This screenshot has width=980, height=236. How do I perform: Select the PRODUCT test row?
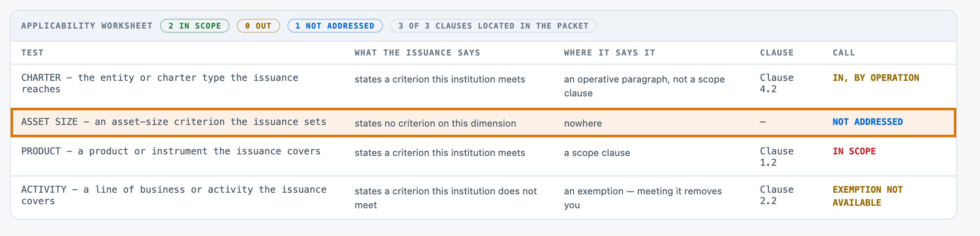pos(483,157)
